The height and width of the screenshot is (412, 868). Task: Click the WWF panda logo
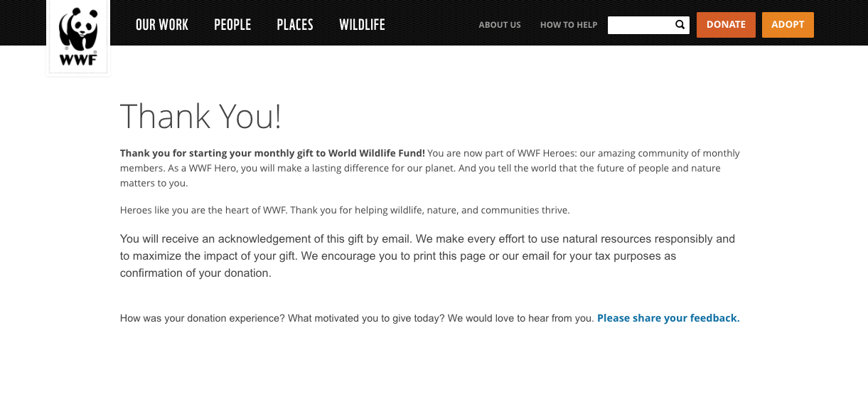[78, 37]
